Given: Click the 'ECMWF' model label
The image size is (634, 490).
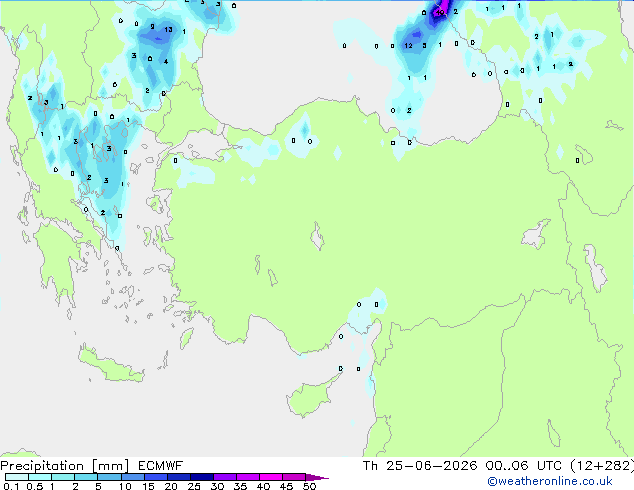Looking at the screenshot, I should (161, 466).
